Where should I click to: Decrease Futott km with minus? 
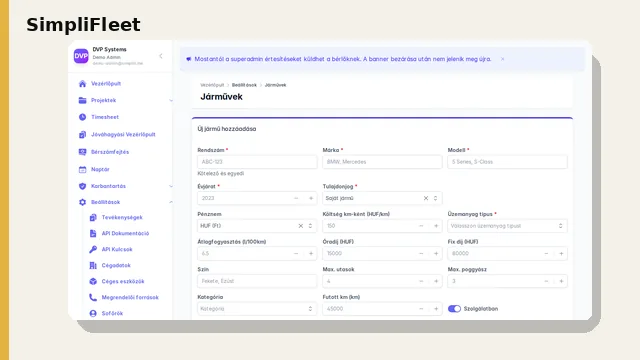(x=421, y=309)
